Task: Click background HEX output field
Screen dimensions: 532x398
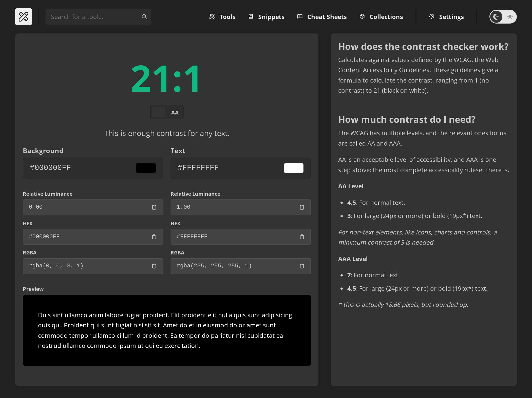Action: 93,237
